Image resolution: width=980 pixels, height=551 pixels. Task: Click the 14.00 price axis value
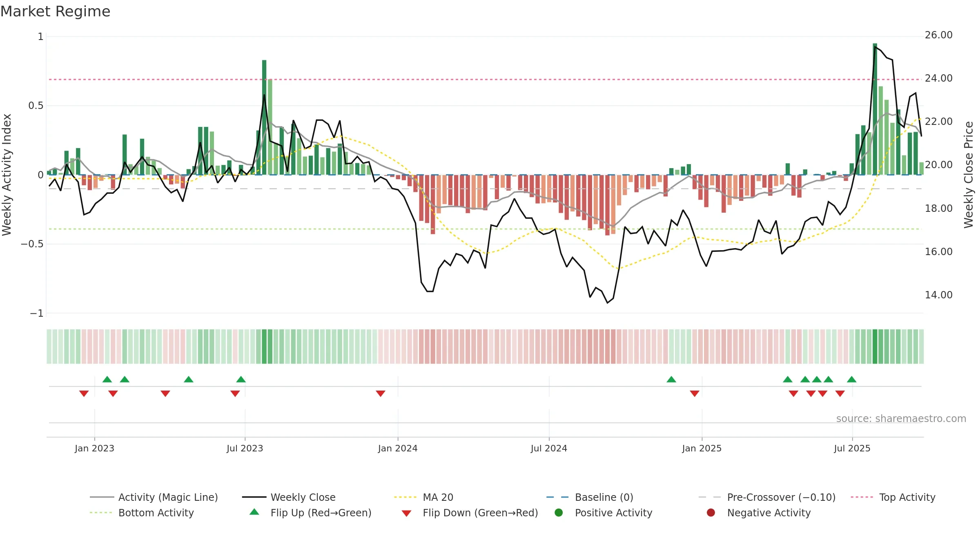(x=939, y=295)
